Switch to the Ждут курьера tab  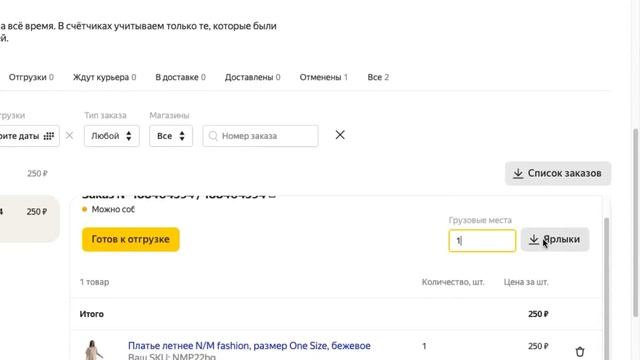[104, 77]
